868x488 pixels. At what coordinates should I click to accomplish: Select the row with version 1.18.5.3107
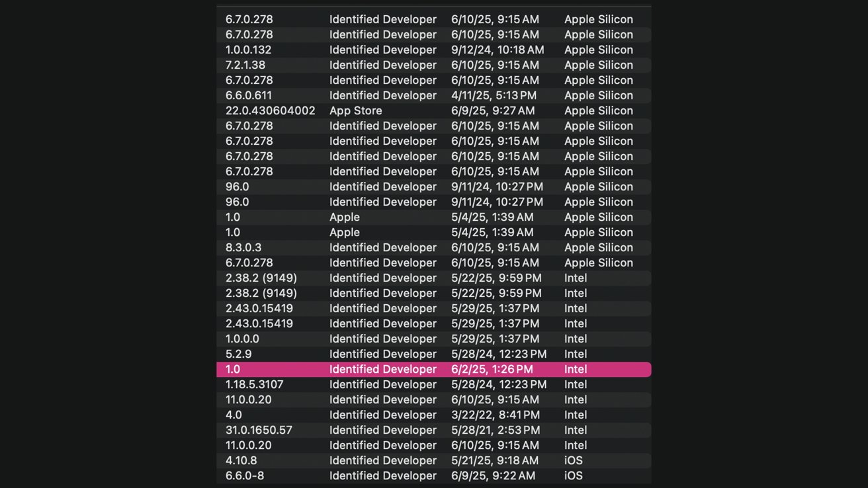click(x=434, y=384)
